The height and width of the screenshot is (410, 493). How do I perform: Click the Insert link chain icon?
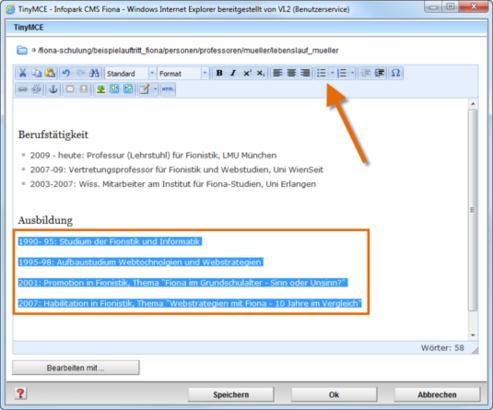[22, 89]
